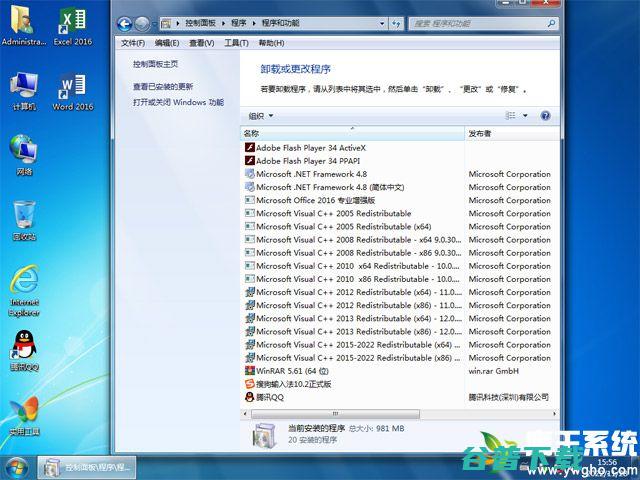This screenshot has width=640, height=480.
Task: Go to 控制面板主页 link
Action: pyautogui.click(x=156, y=64)
